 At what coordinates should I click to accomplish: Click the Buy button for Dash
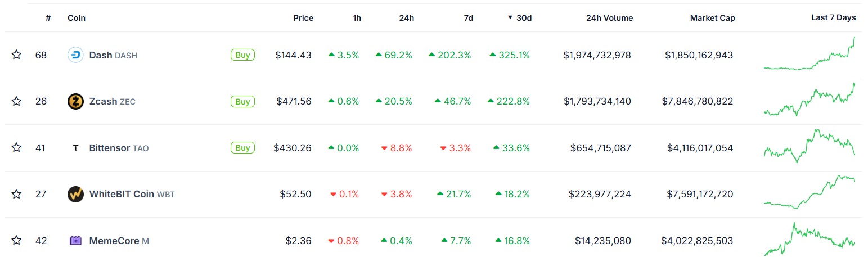[x=242, y=55]
